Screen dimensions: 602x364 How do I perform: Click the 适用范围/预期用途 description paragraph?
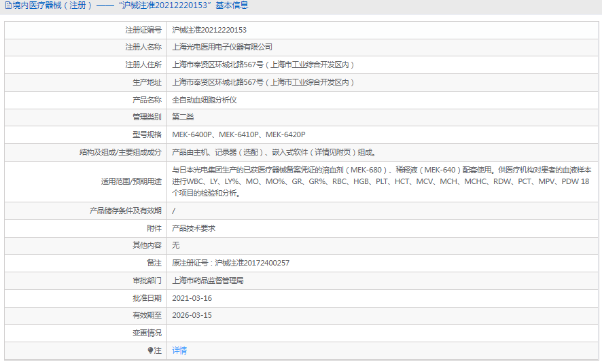(381, 181)
